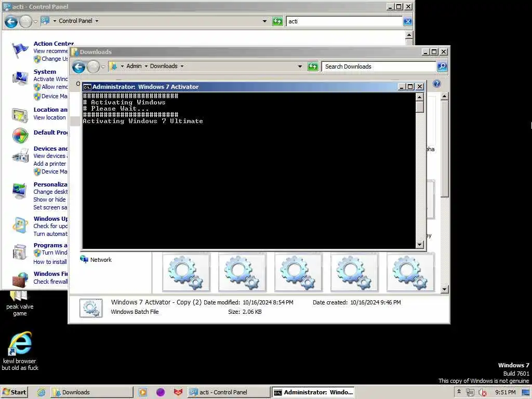This screenshot has height=399, width=532.
Task: Show hidden tray icons arrow
Action: pos(459,392)
